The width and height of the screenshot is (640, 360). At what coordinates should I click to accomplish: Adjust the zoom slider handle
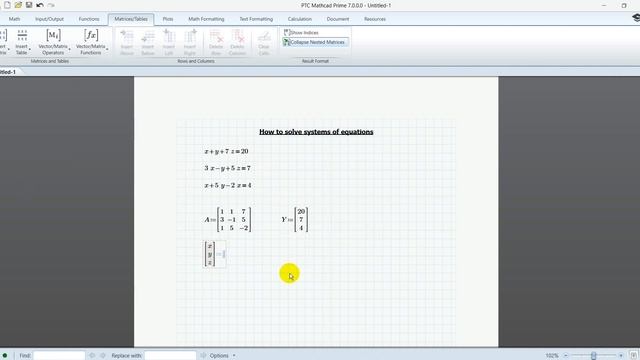(593, 356)
